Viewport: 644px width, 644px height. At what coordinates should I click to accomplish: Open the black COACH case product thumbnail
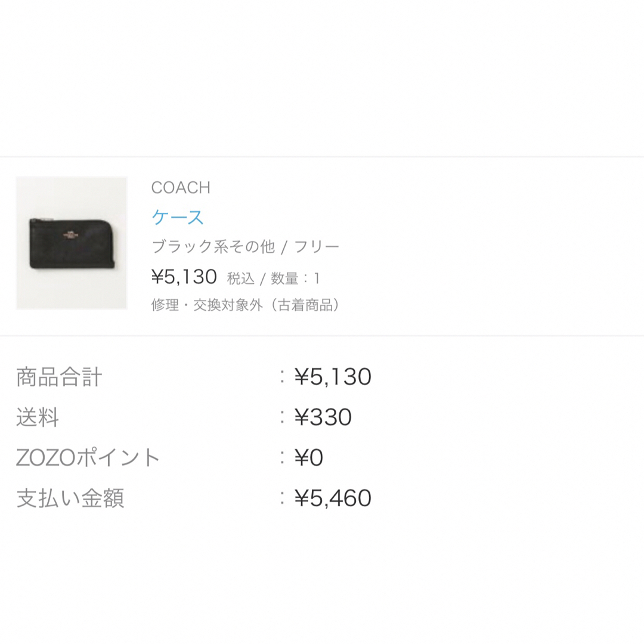tap(72, 243)
